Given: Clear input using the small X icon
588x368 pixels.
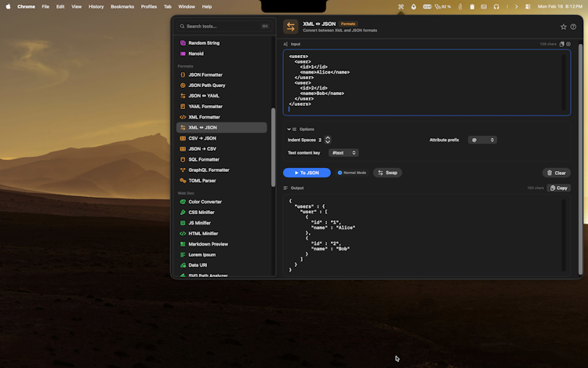Looking at the screenshot, I should point(568,44).
